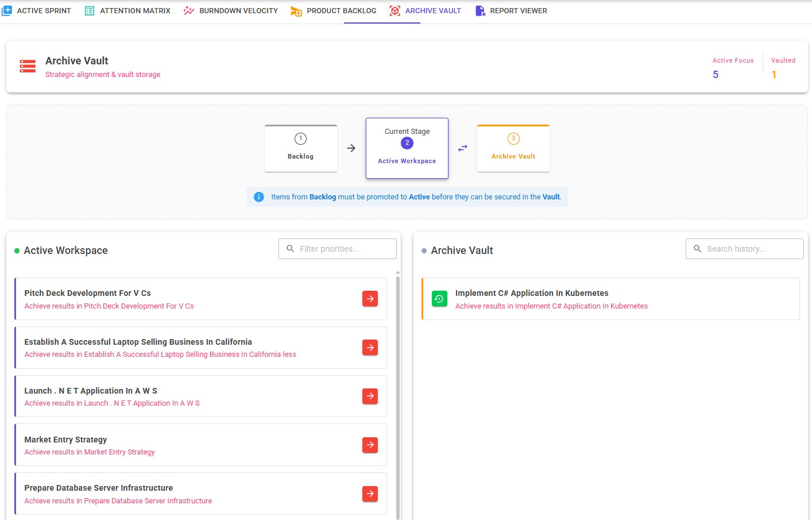The image size is (812, 520).
Task: Click the promote arrow on Pitch Deck Development card
Action: [x=370, y=299]
